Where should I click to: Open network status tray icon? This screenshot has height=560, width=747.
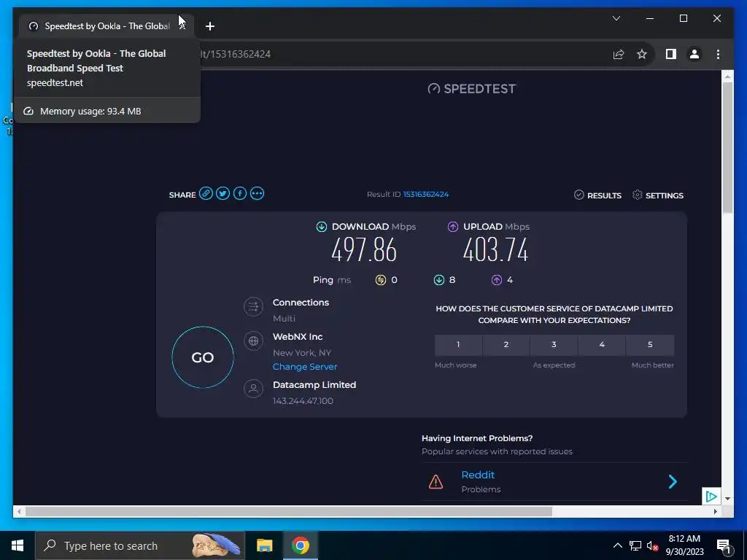coord(635,545)
